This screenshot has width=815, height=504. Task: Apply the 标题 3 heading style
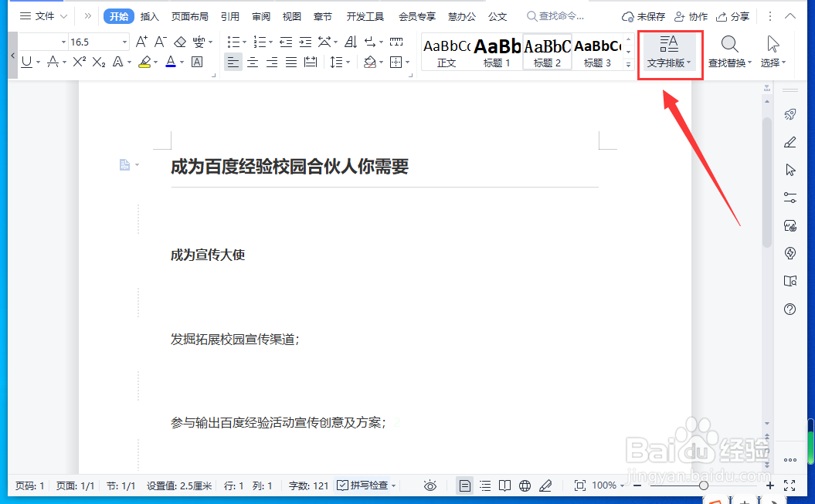(x=597, y=52)
